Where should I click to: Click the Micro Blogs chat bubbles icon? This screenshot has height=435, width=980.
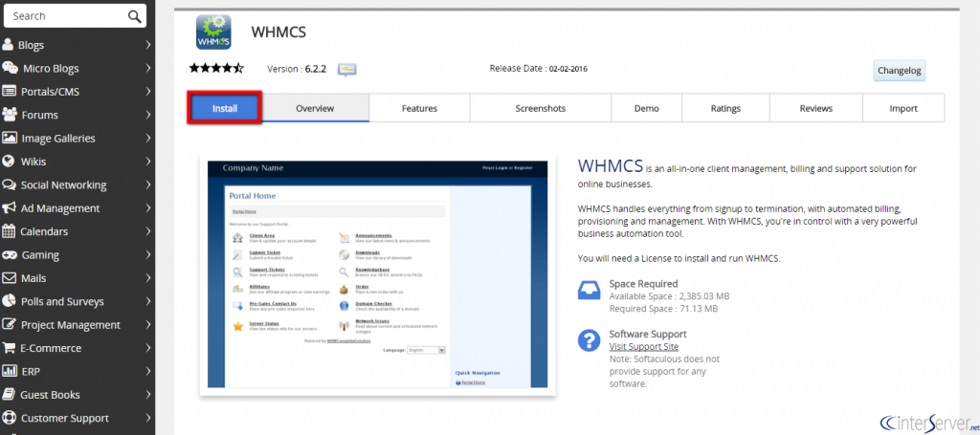tap(10, 68)
